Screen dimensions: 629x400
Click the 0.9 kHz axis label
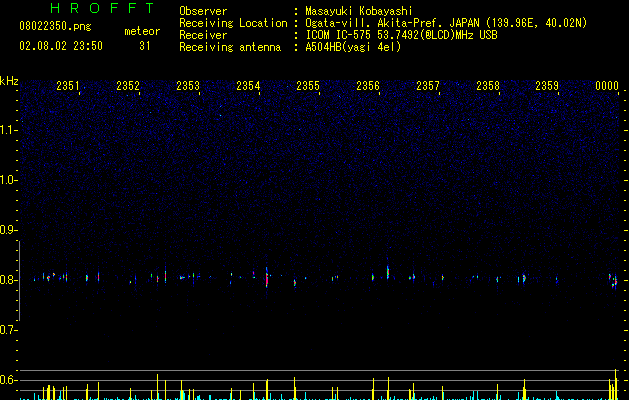coord(8,230)
